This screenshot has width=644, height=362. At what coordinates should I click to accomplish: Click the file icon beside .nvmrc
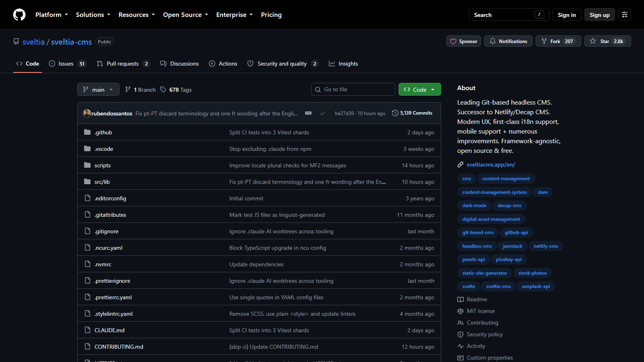87,264
